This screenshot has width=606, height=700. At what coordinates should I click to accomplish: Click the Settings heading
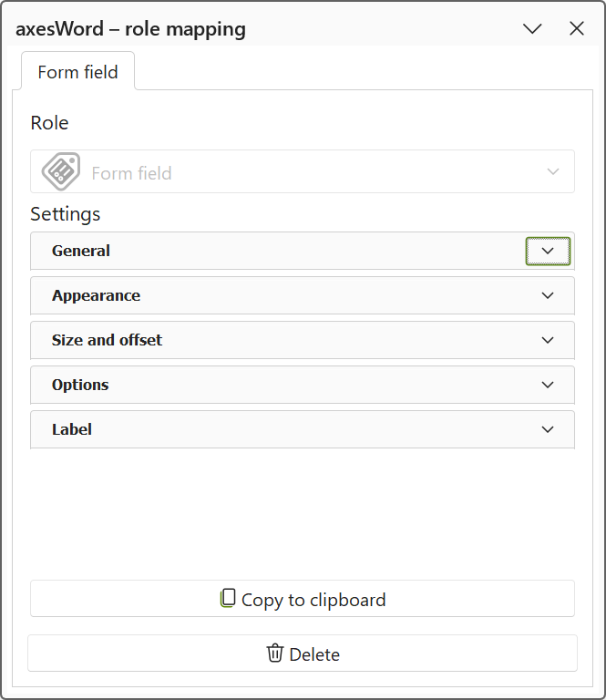tap(65, 214)
